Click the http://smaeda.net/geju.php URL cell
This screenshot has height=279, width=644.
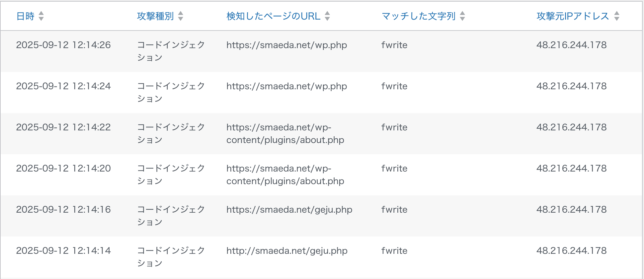287,251
